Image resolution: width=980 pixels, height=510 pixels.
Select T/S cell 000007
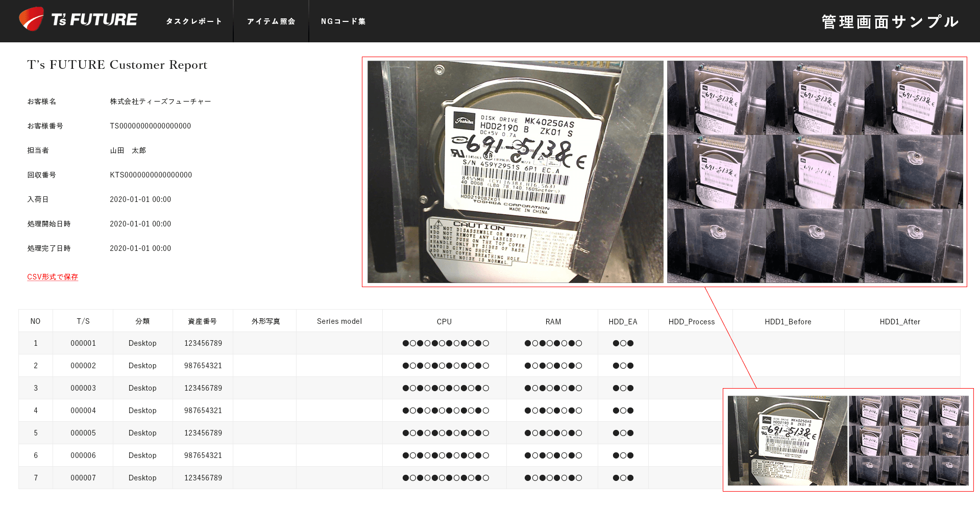[x=83, y=478]
